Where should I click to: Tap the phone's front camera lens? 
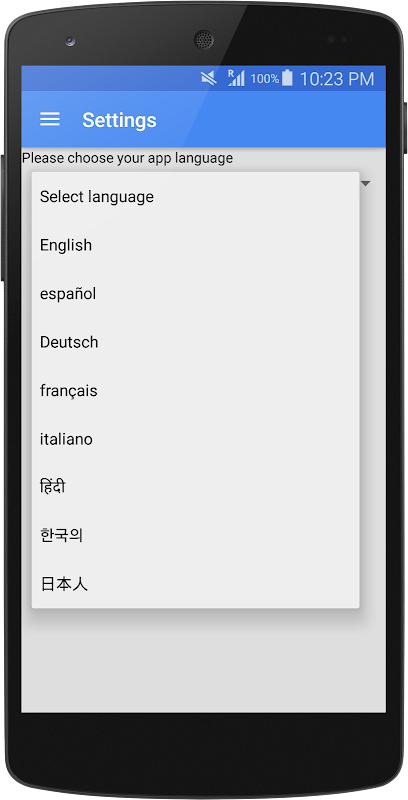70,41
